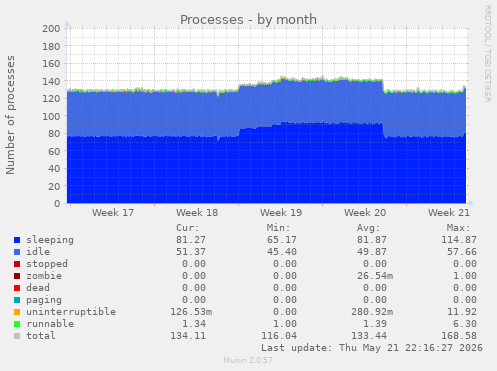Click total max value 168.58

(x=459, y=336)
